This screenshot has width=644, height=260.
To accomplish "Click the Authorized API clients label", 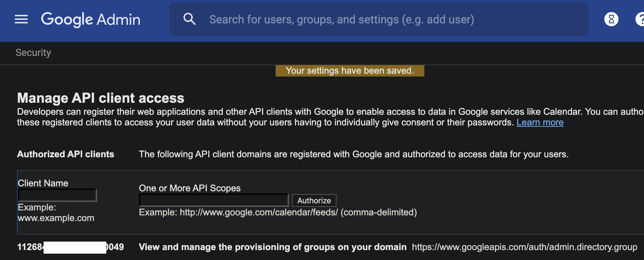I will point(66,154).
